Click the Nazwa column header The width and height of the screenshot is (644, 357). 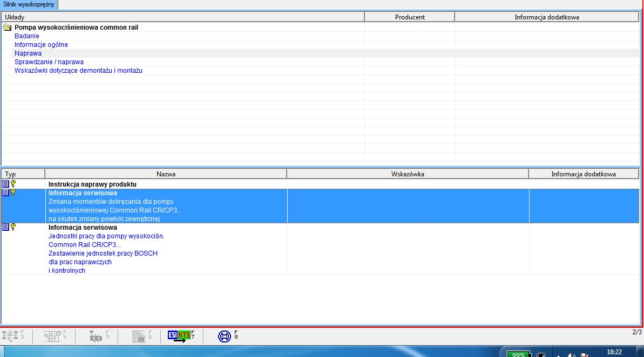click(166, 174)
